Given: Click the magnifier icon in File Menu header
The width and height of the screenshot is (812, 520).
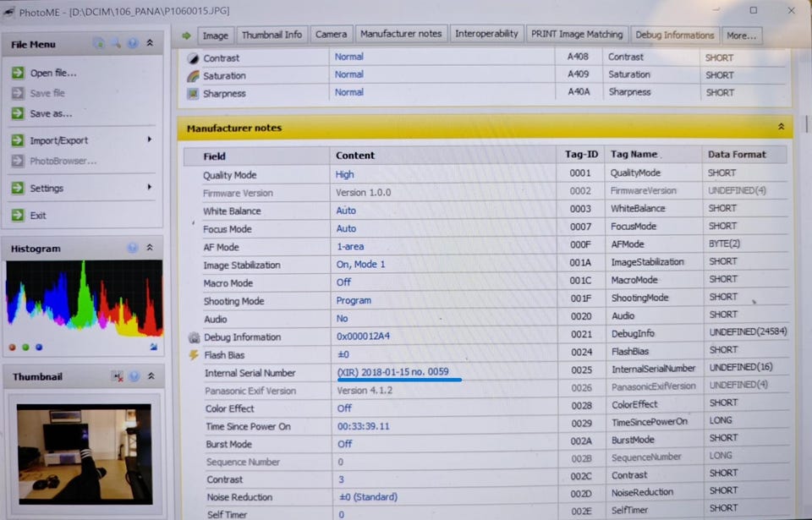Looking at the screenshot, I should (116, 43).
